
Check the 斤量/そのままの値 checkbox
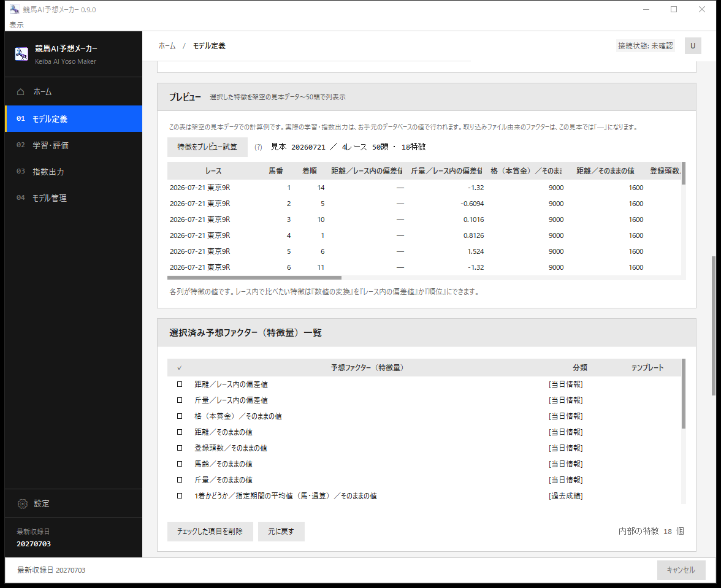pos(180,480)
